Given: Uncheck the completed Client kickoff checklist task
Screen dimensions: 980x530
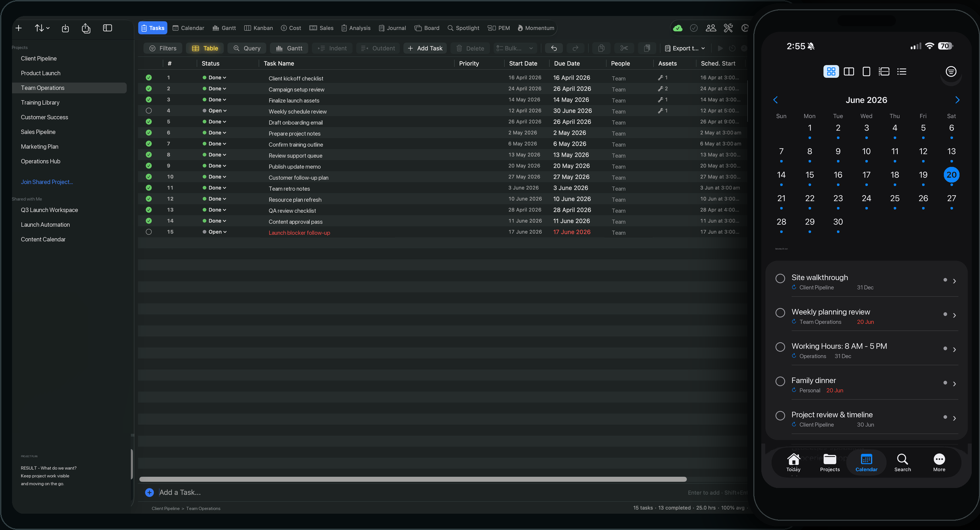Looking at the screenshot, I should coord(149,78).
